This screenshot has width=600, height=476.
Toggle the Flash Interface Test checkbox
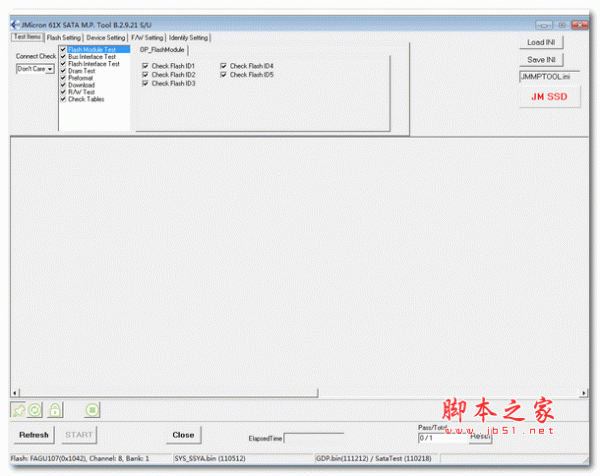tap(64, 64)
